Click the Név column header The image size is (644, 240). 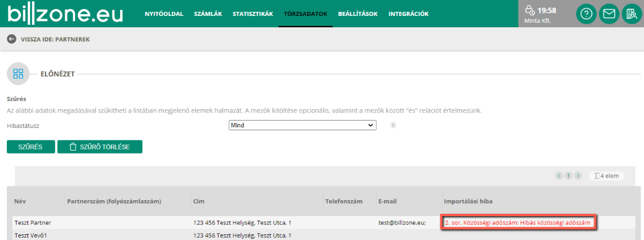coord(20,201)
